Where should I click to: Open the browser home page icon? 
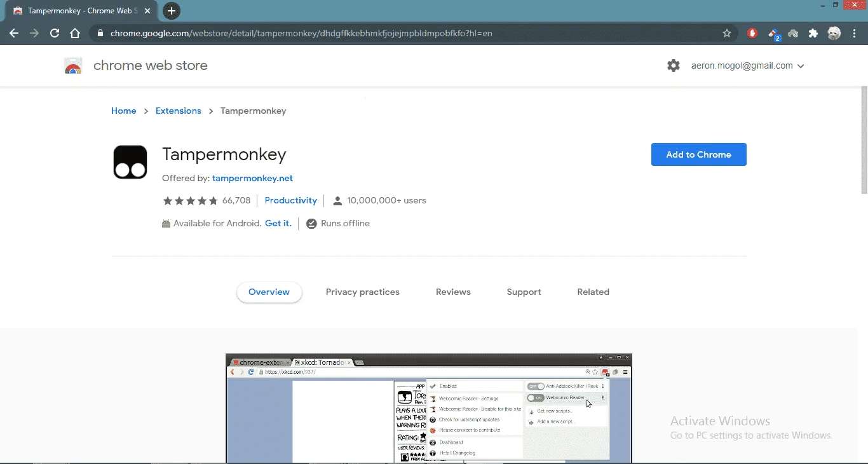coord(75,33)
